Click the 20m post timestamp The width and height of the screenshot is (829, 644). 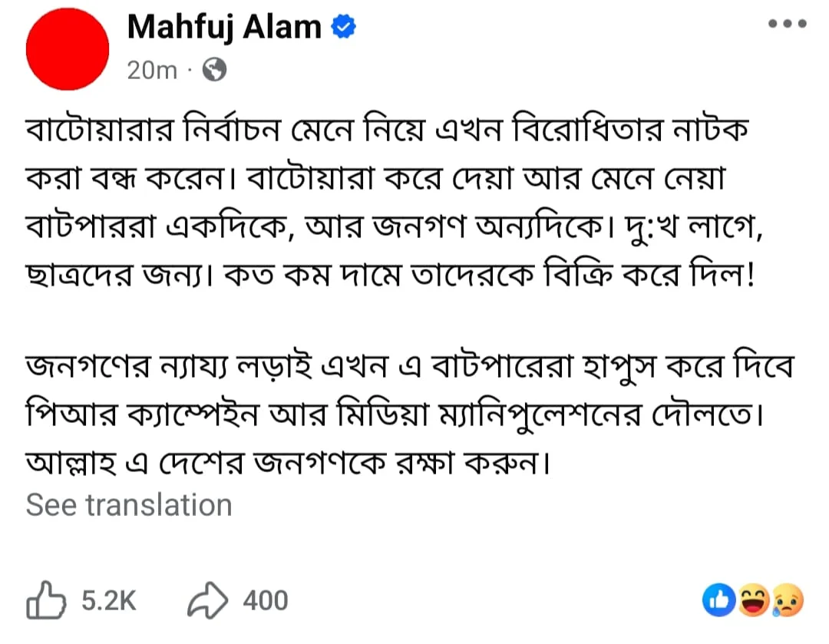pos(151,71)
